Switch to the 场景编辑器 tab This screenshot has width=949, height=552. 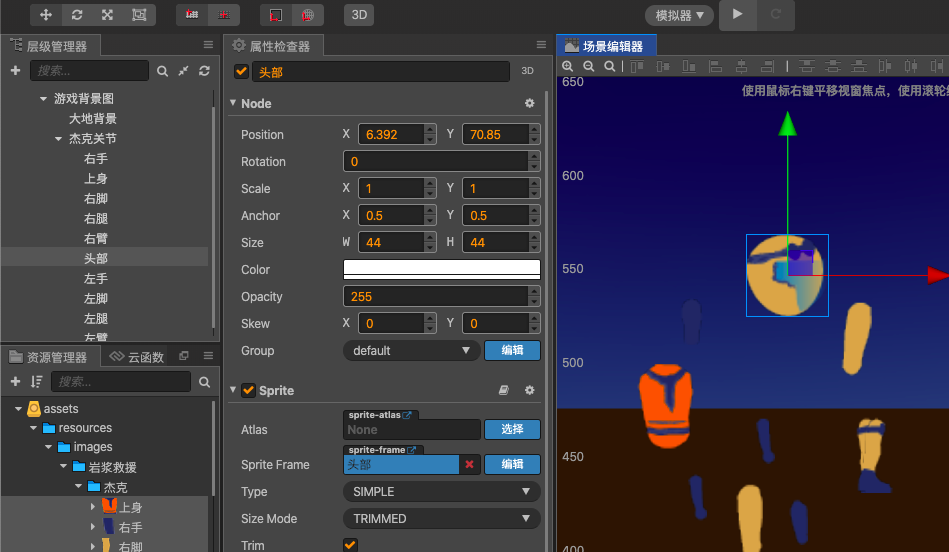pos(606,46)
